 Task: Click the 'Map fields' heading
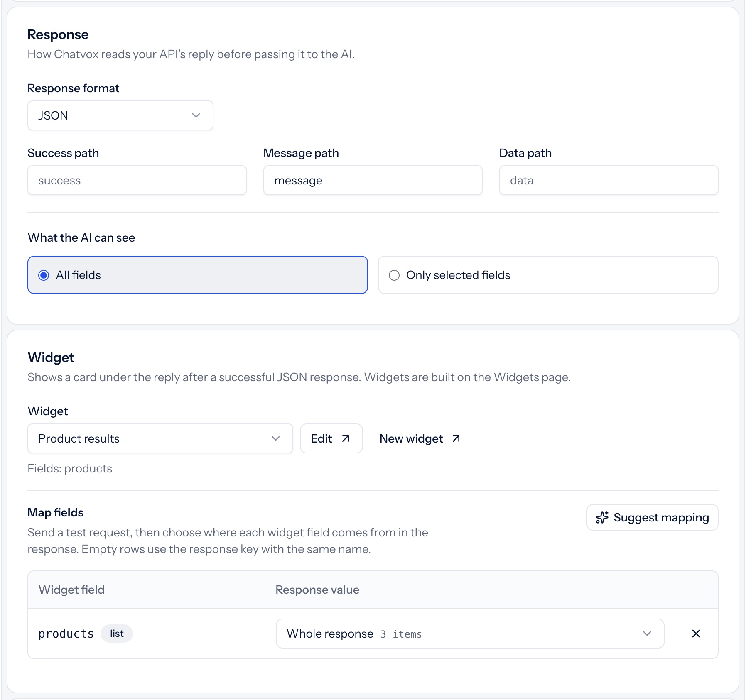(56, 512)
